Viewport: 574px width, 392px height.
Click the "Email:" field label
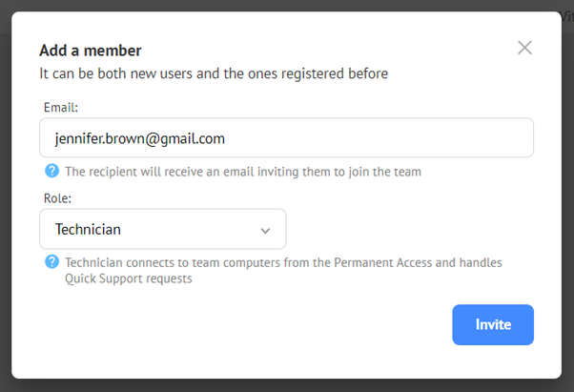pos(61,108)
